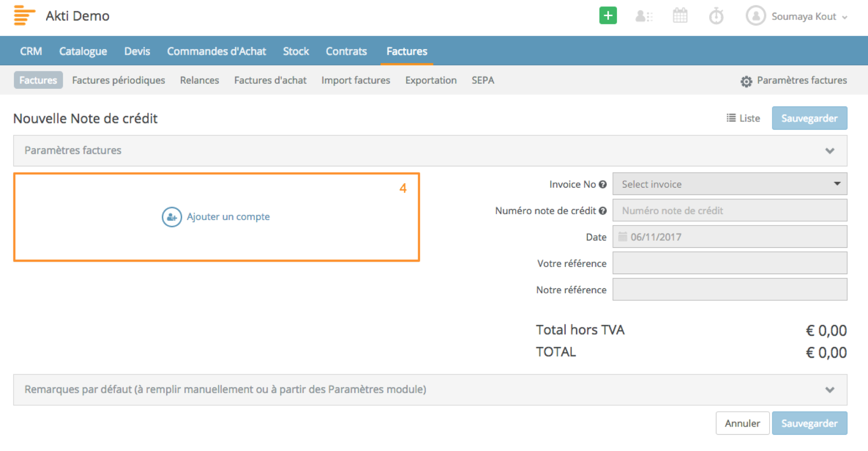Click the user avatar icon
Image resolution: width=868 pixels, height=451 pixels.
(x=755, y=16)
